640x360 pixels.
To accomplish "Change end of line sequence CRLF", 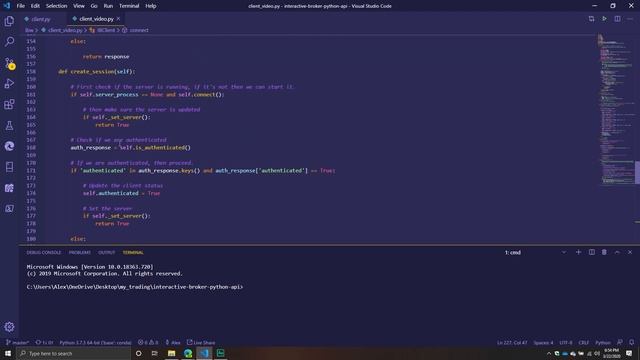I will point(584,342).
